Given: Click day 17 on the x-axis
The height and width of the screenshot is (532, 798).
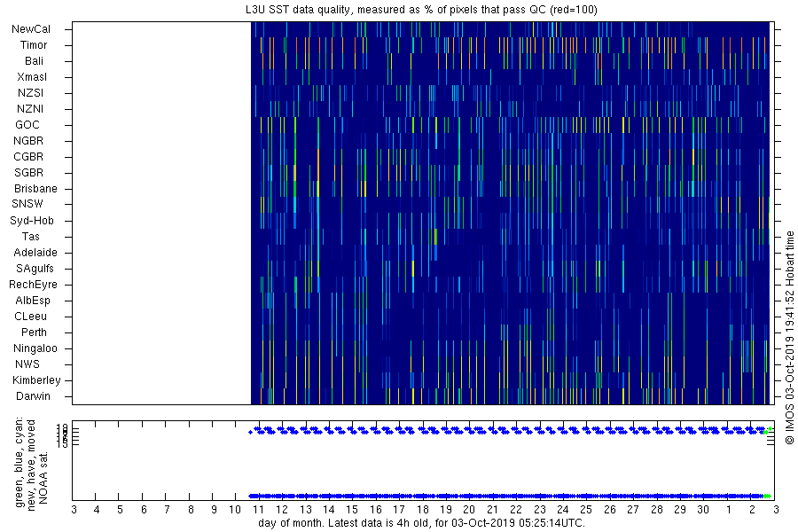Looking at the screenshot, I should (399, 510).
